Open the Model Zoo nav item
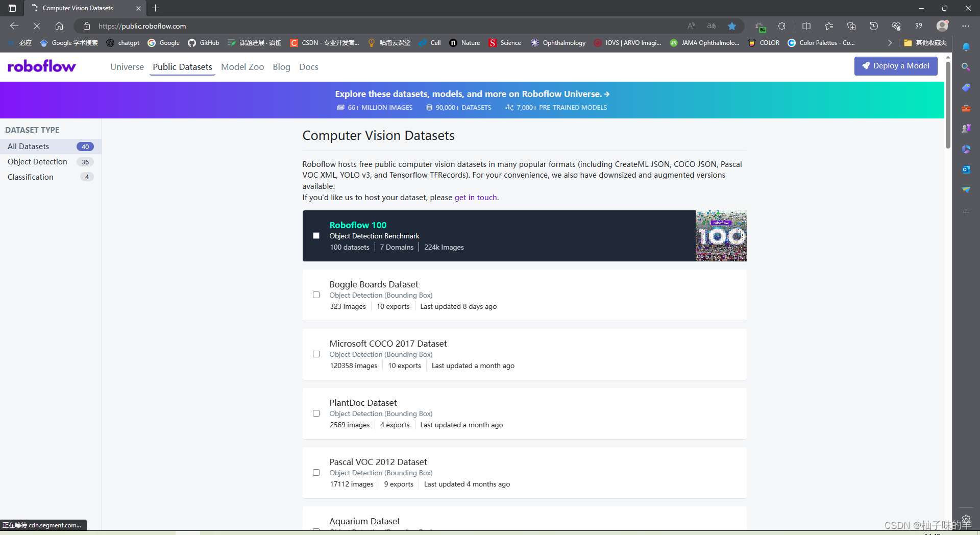Screen dimensions: 980x535 point(242,67)
